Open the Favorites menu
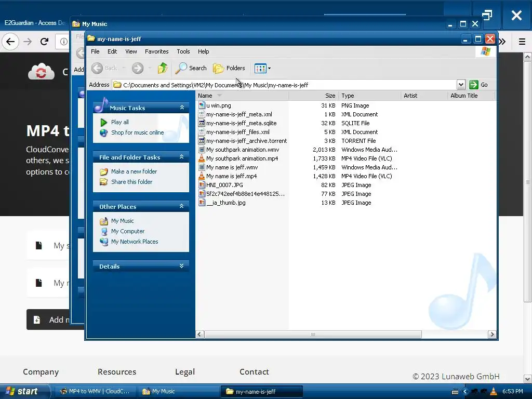 pos(157,51)
